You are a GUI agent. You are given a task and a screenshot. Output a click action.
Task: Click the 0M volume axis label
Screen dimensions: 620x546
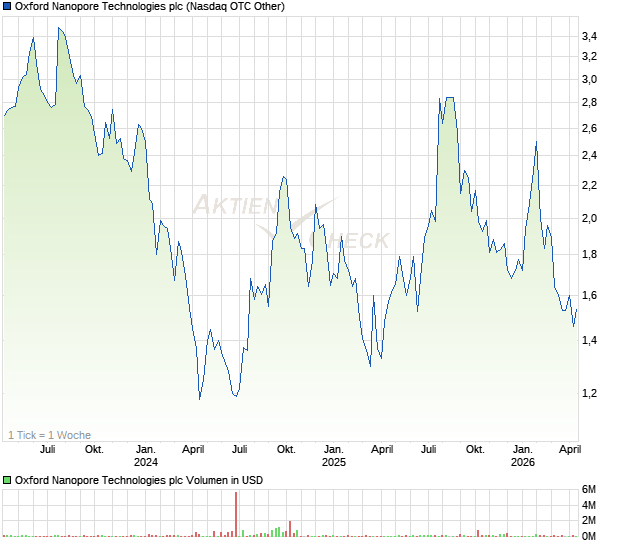click(x=589, y=536)
